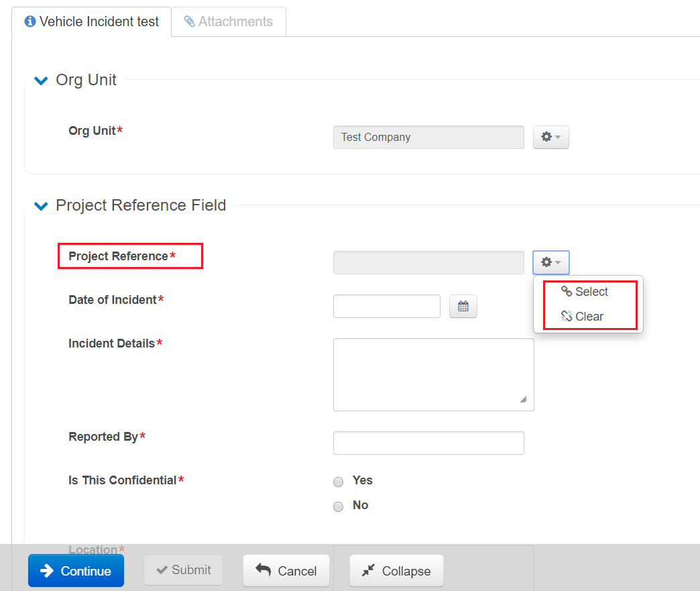This screenshot has height=591, width=700.
Task: Choose Select from the gear menu
Action: click(x=585, y=292)
